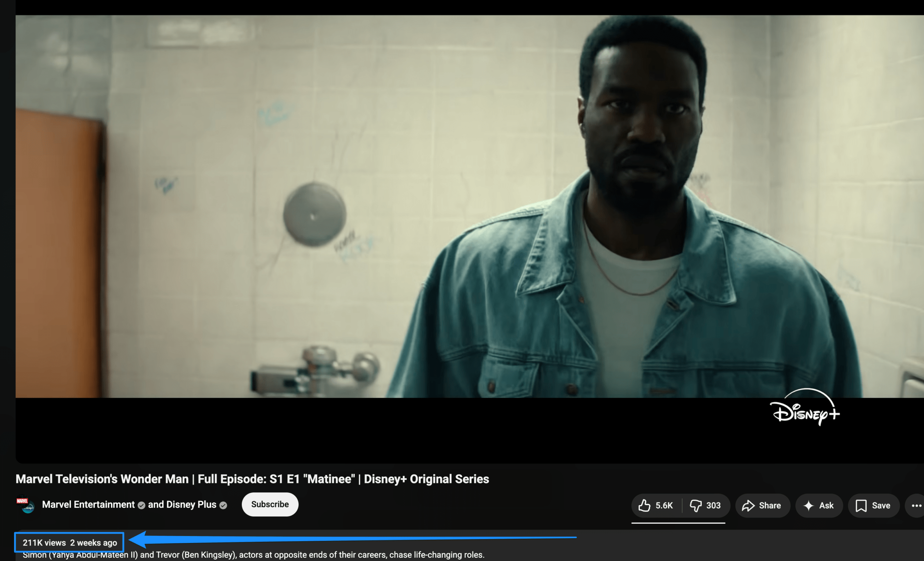Click the dislike count showing 303
Image resolution: width=924 pixels, height=561 pixels.
tap(714, 505)
